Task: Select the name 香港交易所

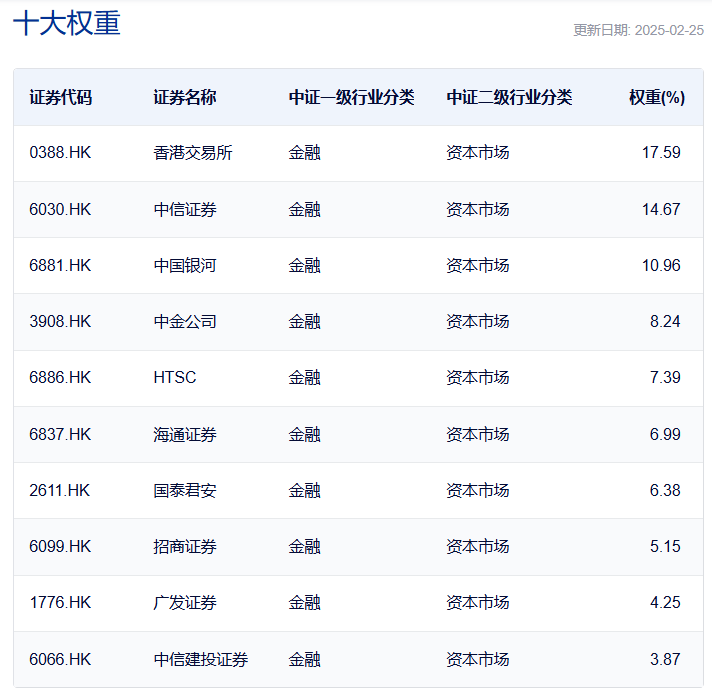Action: [193, 153]
